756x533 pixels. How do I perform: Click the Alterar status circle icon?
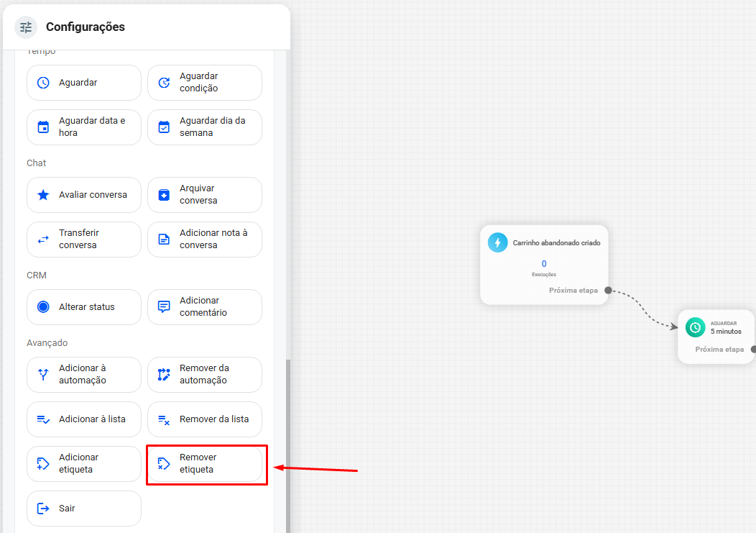point(43,306)
